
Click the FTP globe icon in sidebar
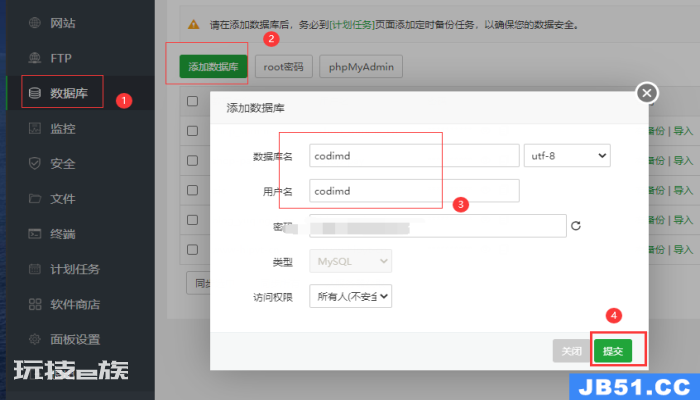pyautogui.click(x=35, y=58)
